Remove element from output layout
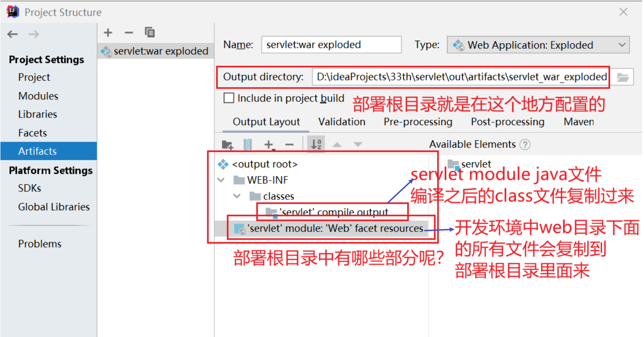 pos(289,144)
